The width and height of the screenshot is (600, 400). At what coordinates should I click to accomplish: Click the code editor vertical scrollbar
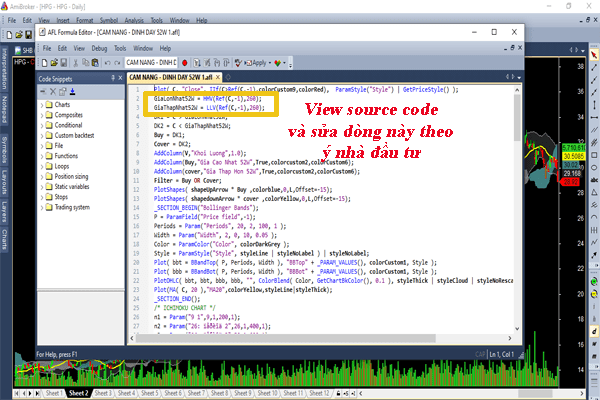[x=517, y=117]
